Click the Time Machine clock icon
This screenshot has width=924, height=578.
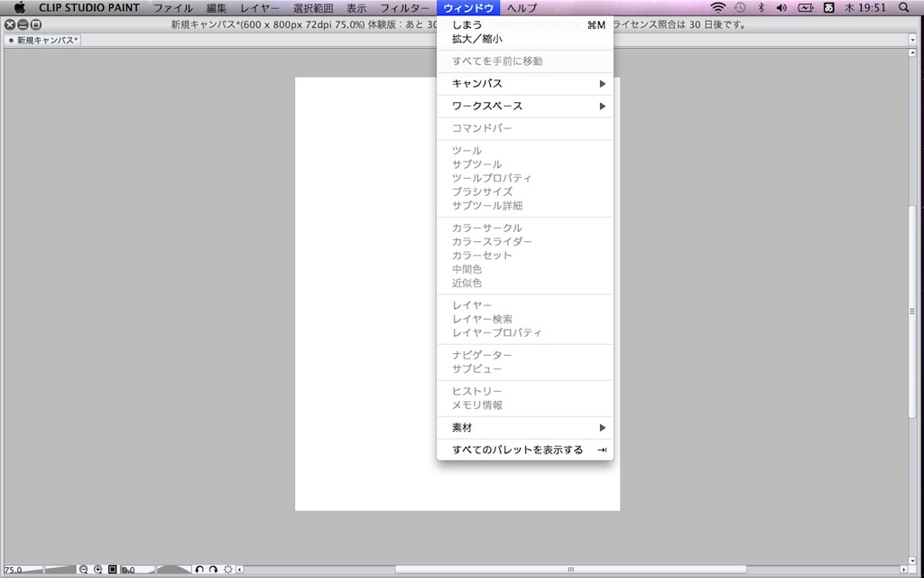pyautogui.click(x=740, y=7)
